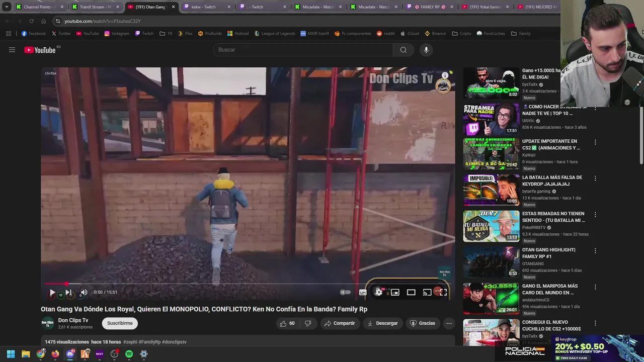Screen dimensions: 644x362
Task: Open chrome tab search dropdown arrow
Action: 7,7
